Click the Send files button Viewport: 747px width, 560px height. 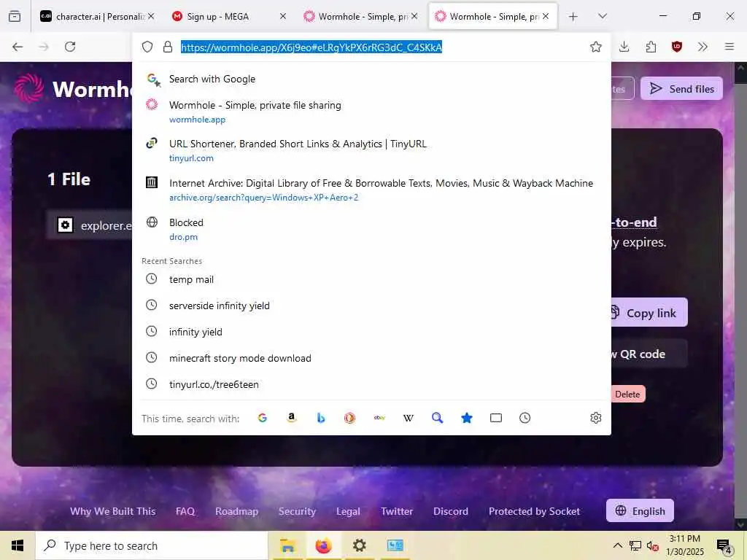point(681,88)
